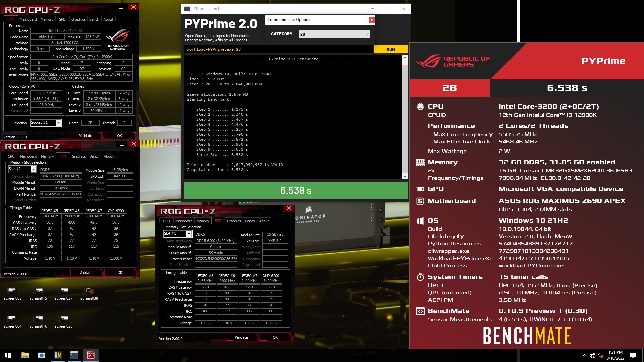This screenshot has height=362, width=644.
Task: Open Bench tab in Slot #1 CPU-Z window
Action: point(250,221)
